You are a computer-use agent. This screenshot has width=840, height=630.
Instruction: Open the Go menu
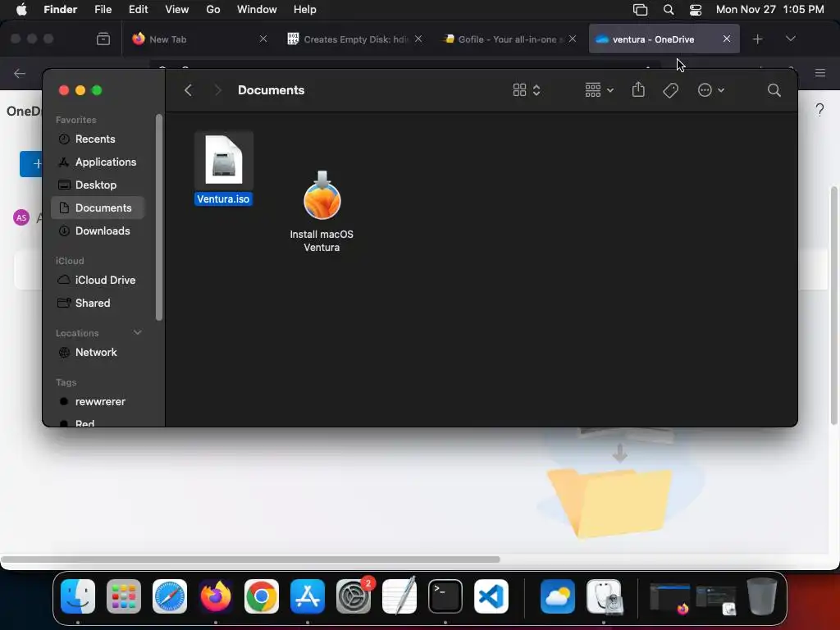tap(213, 10)
